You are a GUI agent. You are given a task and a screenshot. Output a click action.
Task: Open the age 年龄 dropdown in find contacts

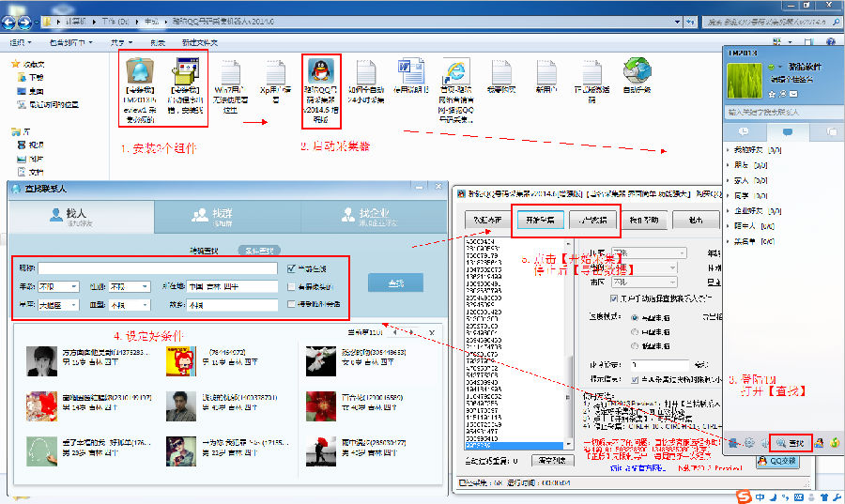point(58,287)
